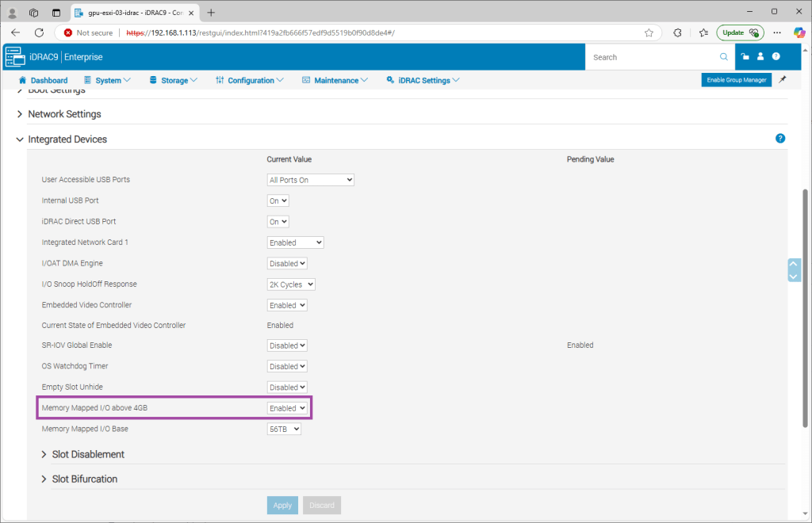Click the Dashboard home icon
Screen dimensions: 812x523
click(22, 80)
